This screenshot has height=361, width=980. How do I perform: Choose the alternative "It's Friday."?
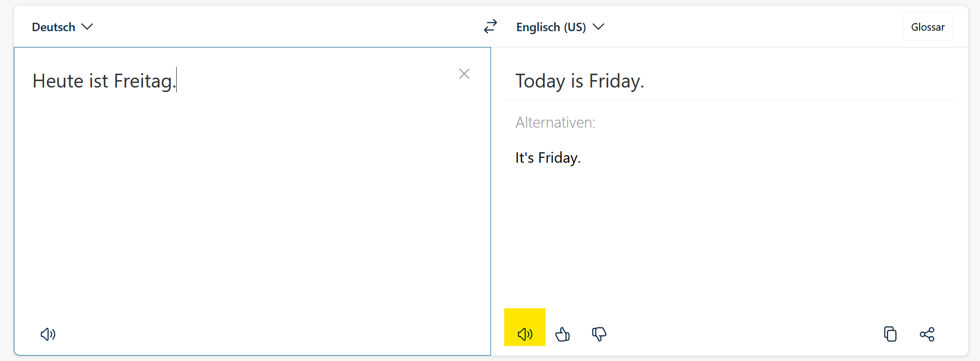(547, 158)
